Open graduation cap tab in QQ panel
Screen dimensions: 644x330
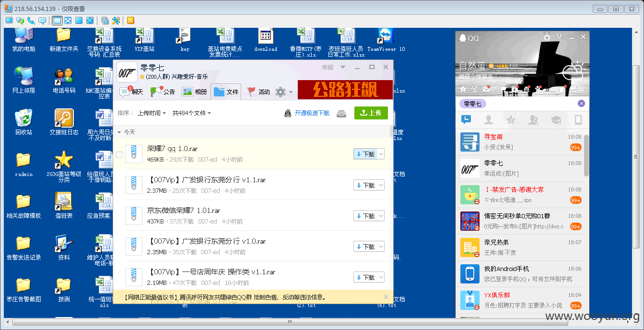pyautogui.click(x=556, y=120)
